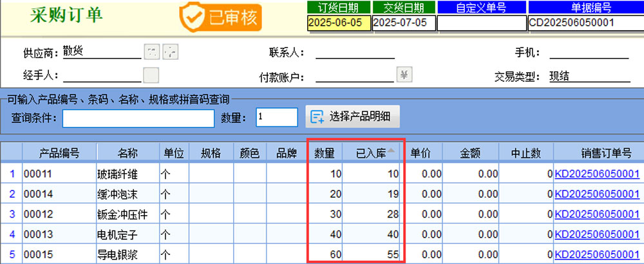Click the 联系人 contact input field
644x264 pixels.
pos(355,53)
